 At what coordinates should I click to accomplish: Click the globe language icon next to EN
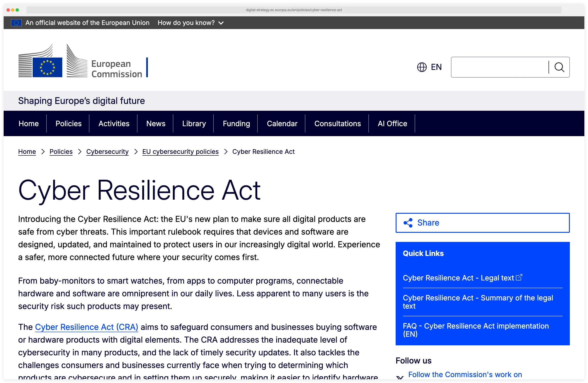422,67
